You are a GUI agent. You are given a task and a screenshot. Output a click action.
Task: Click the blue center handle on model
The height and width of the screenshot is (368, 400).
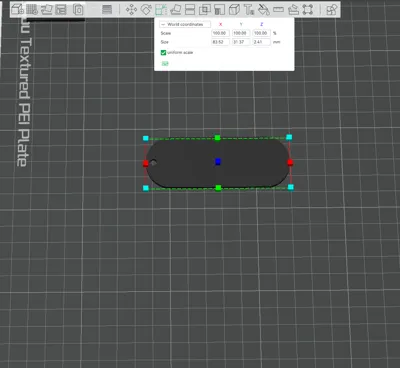point(218,162)
